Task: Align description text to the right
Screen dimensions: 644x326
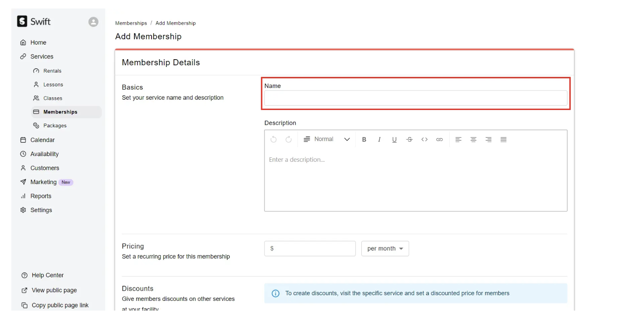Action: tap(488, 139)
